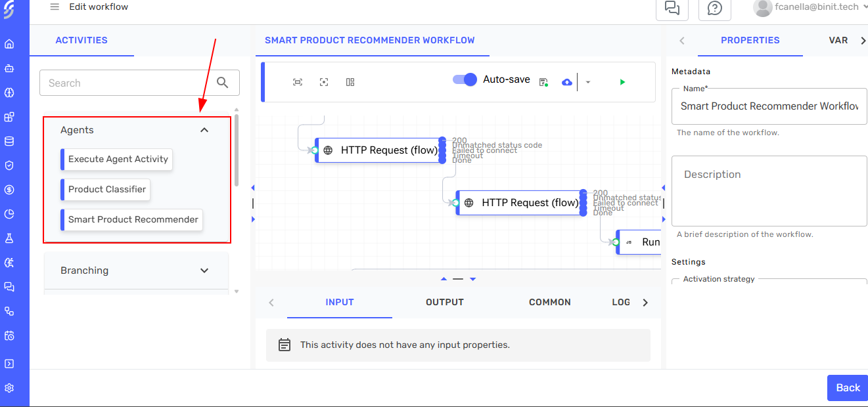
Task: Open the settings gear in left sidebar
Action: (9, 388)
